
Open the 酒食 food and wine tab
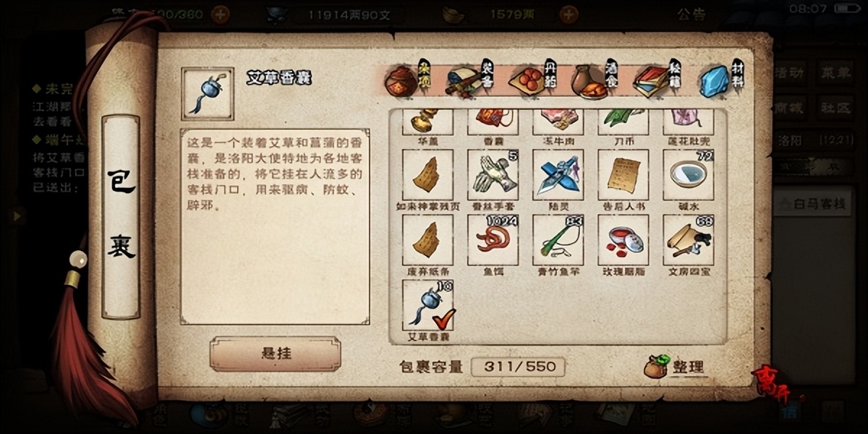595,81
